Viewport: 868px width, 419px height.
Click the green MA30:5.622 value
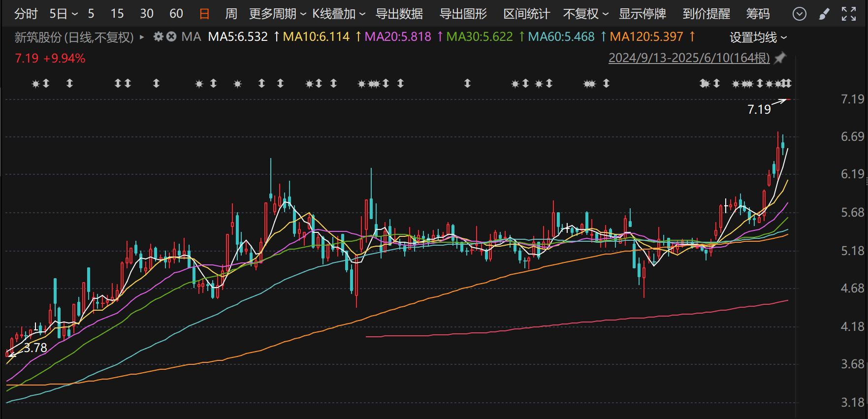[x=480, y=37]
